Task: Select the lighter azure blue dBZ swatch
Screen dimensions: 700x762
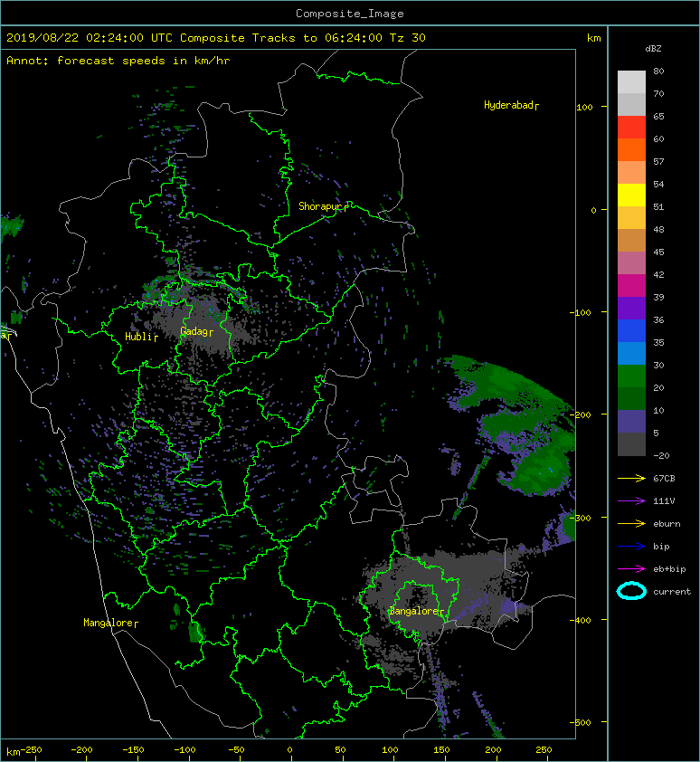Action: pos(631,353)
